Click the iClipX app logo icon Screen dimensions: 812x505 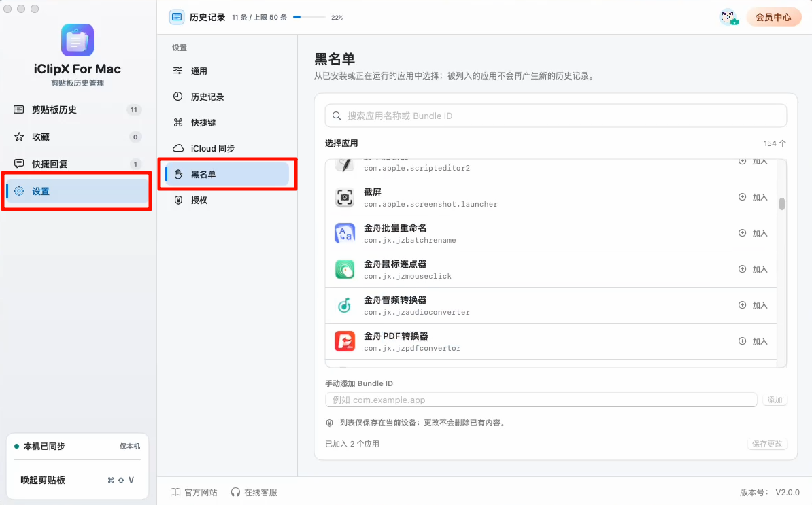[77, 40]
